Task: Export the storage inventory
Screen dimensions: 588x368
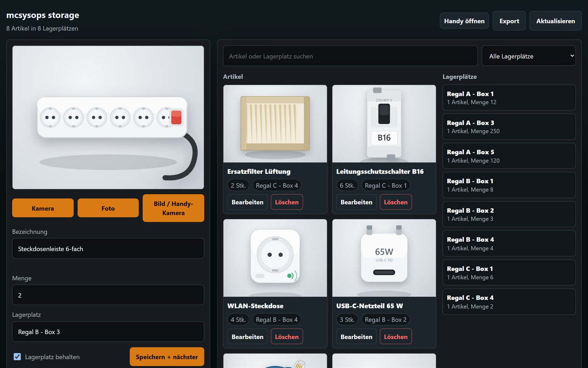Action: 509,21
